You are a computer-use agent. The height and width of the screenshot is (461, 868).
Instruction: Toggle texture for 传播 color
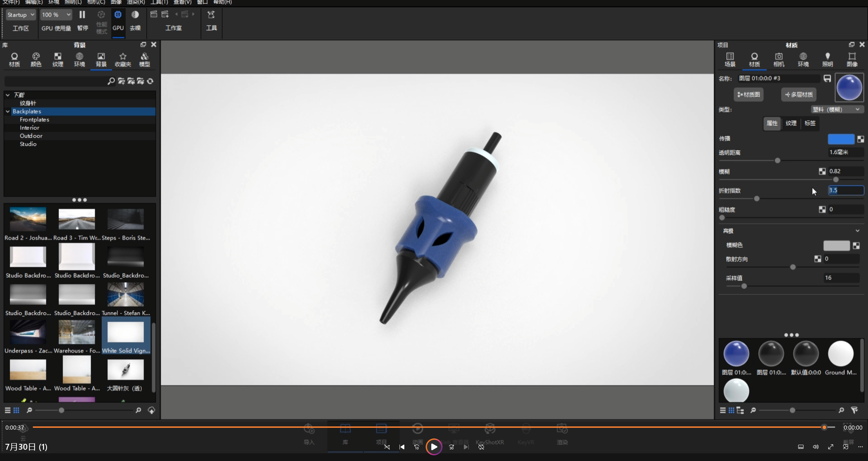point(861,139)
